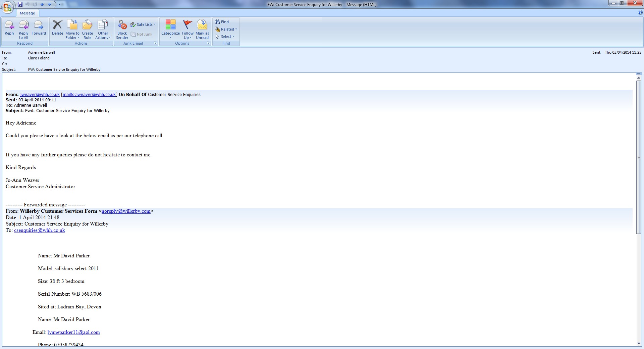The width and height of the screenshot is (644, 349).
Task: Click the 'Size: 38 ft 3 bedroom' line
Action: (61, 281)
